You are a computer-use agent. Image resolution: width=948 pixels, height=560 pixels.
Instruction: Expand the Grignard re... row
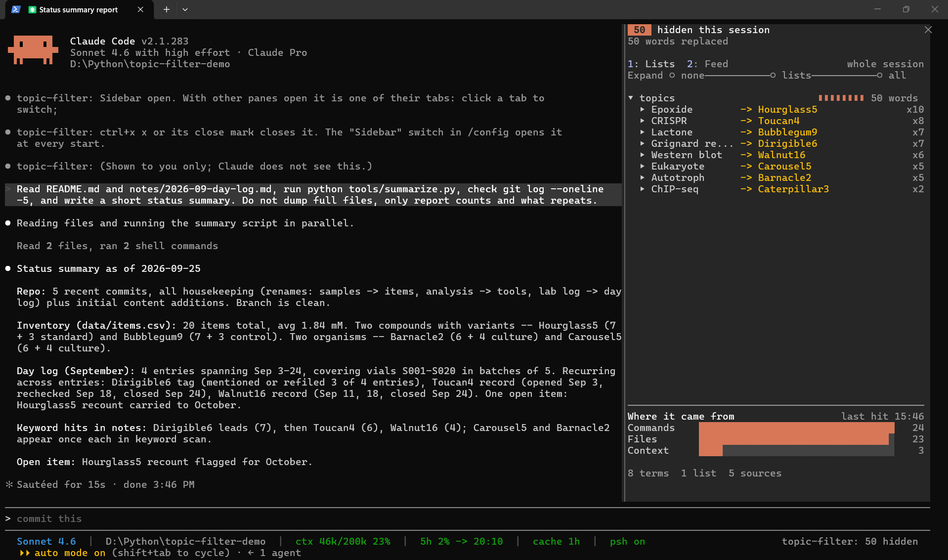[643, 143]
